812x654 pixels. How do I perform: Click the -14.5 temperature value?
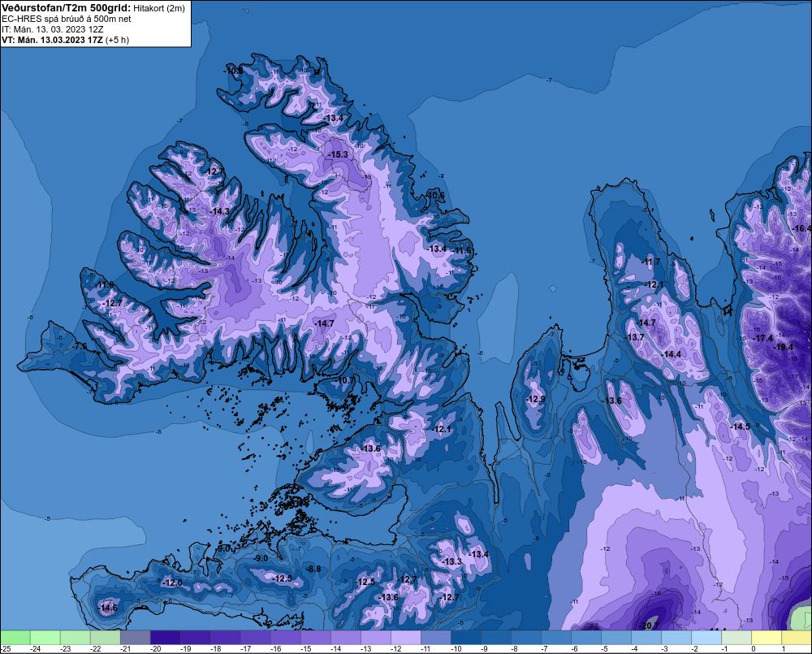pyautogui.click(x=740, y=427)
